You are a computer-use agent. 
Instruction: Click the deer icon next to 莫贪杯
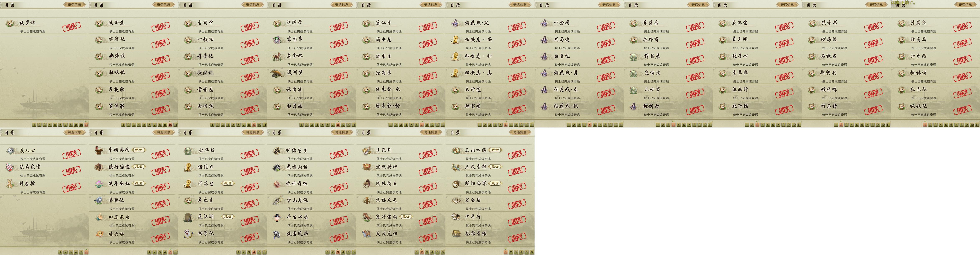click(277, 56)
